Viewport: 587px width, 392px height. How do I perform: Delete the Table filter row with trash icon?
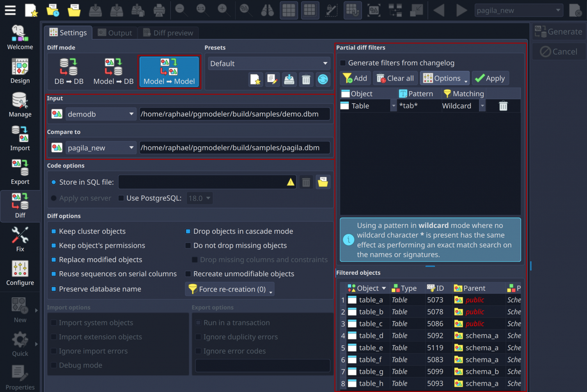tap(503, 106)
